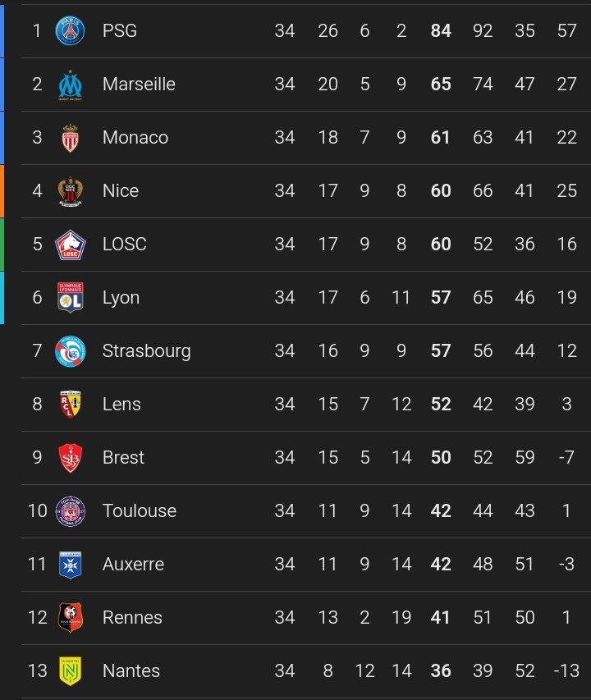
Task: Select the Rennes club logo
Action: 70,618
